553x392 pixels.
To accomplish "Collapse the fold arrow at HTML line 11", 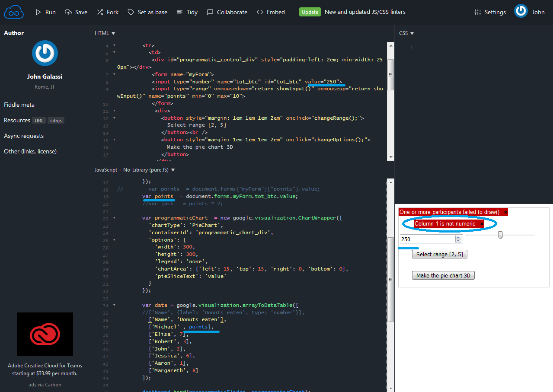I will [114, 110].
